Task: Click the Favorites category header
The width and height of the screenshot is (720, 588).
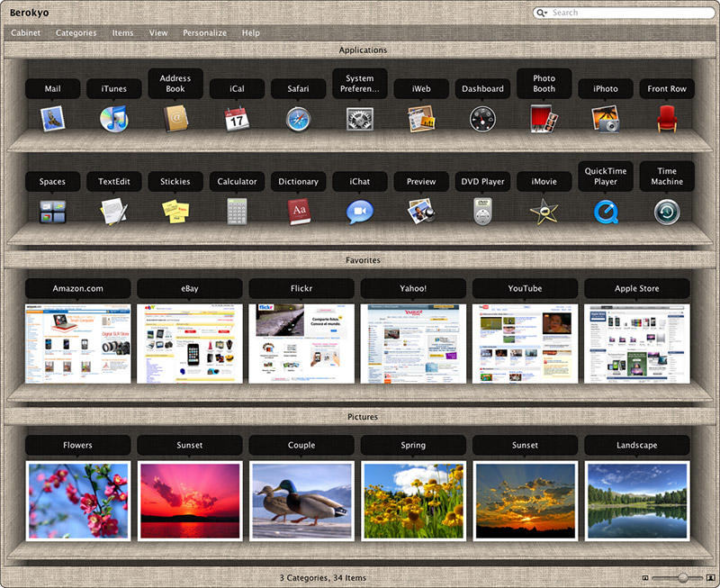Action: 360,260
